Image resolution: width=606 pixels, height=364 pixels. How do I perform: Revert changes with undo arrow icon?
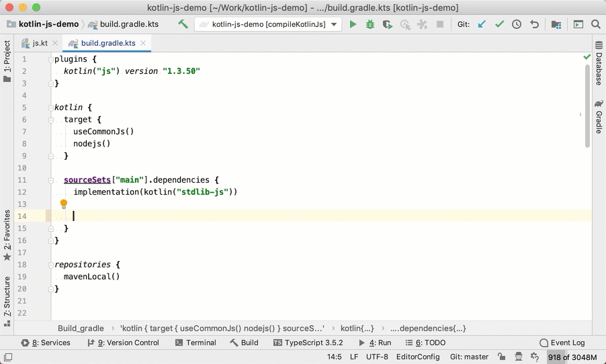coord(535,24)
